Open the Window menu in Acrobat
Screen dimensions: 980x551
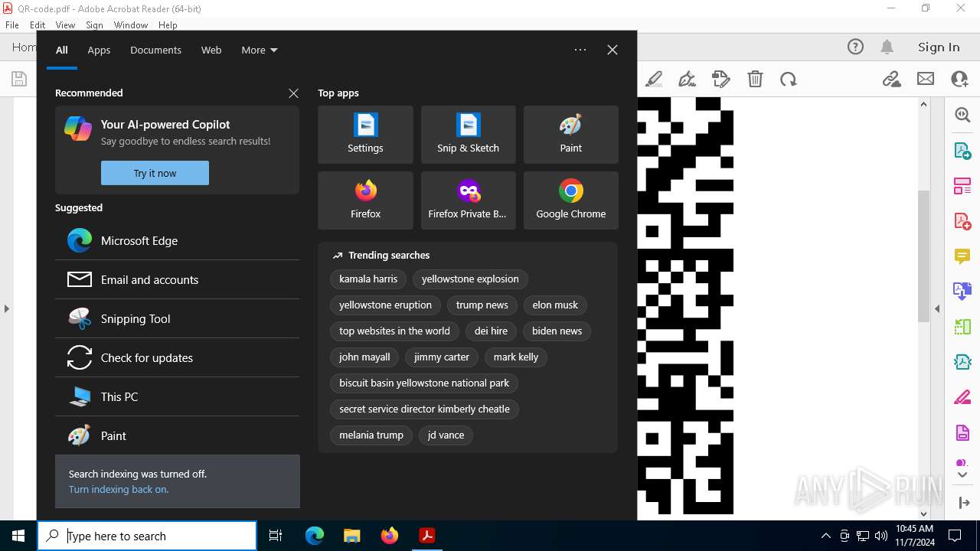(x=131, y=25)
